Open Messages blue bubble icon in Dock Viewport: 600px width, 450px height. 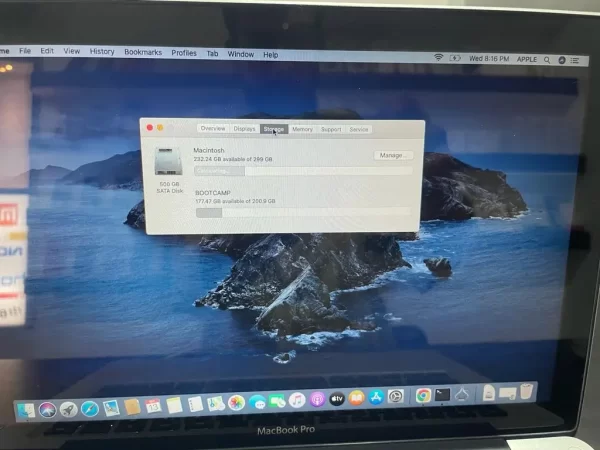tap(257, 402)
